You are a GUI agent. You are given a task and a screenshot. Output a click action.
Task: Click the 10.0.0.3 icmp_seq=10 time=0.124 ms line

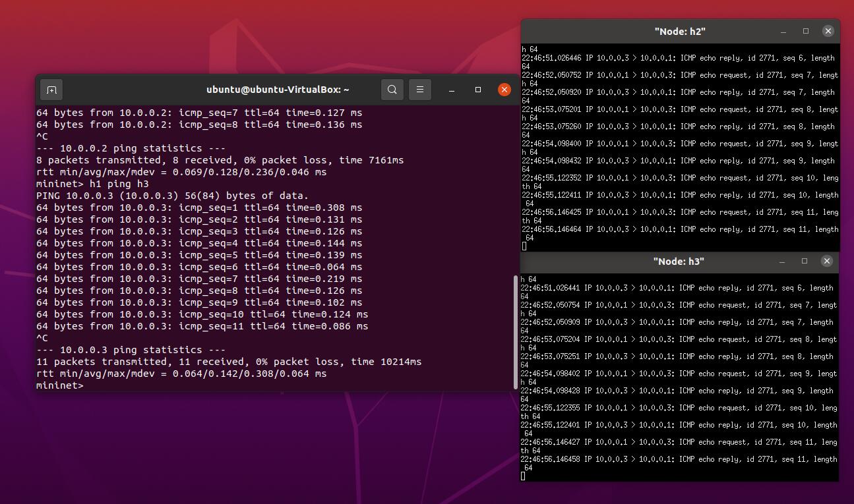(x=202, y=314)
